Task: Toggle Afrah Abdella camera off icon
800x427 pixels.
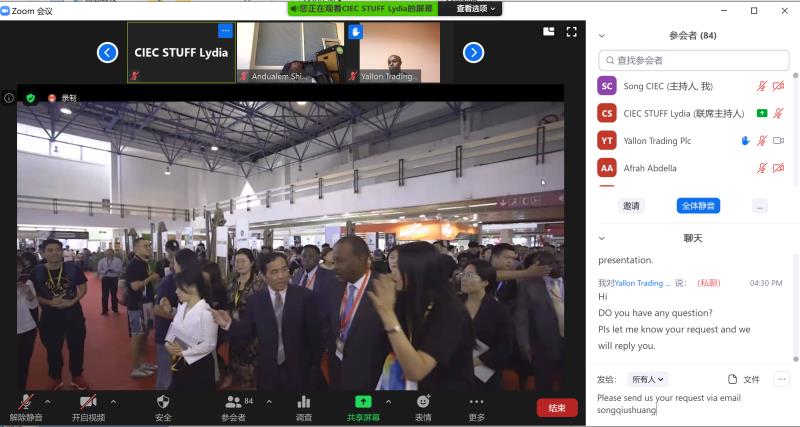Action: [x=778, y=168]
